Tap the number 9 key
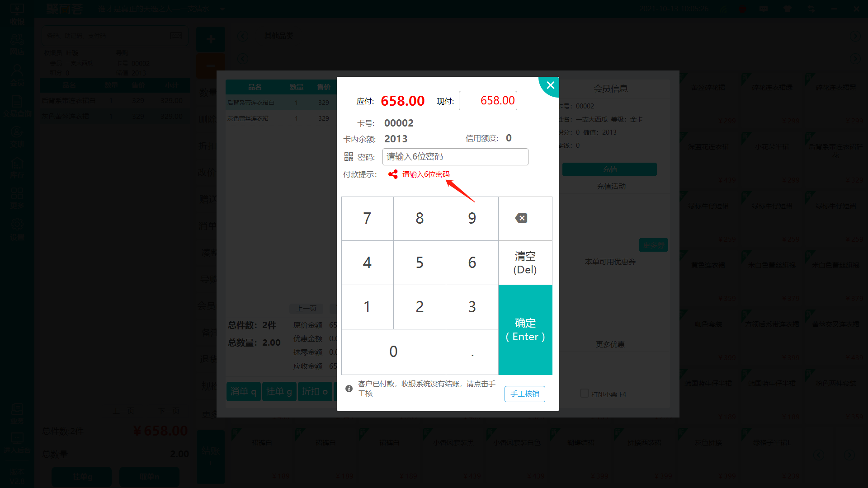 click(x=472, y=218)
